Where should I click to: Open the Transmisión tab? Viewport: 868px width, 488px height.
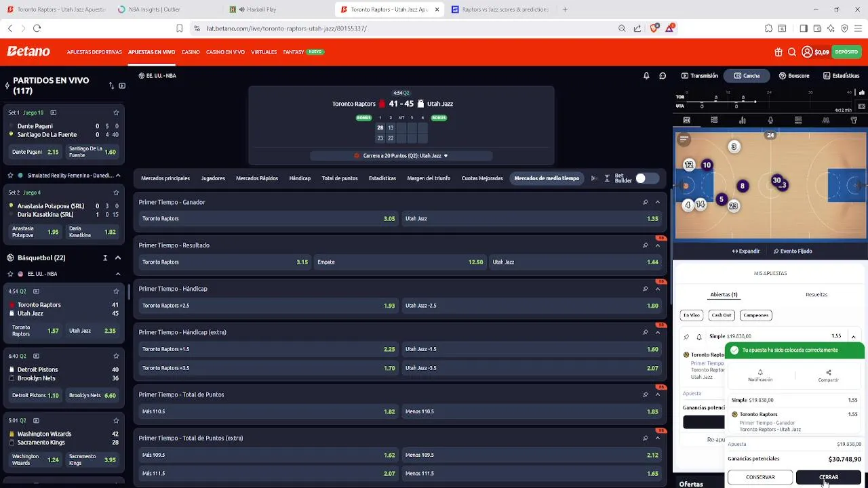pos(700,76)
